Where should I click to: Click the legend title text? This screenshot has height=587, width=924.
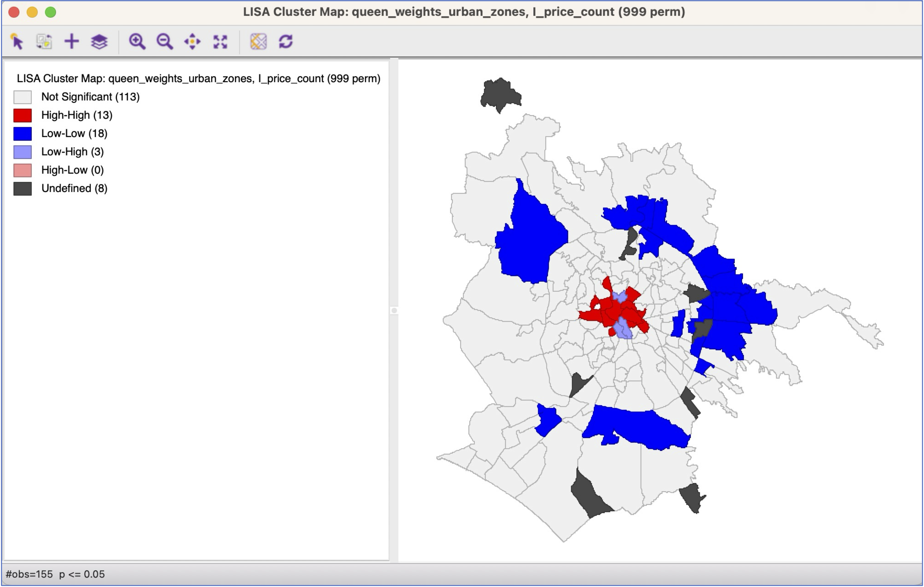pyautogui.click(x=198, y=79)
